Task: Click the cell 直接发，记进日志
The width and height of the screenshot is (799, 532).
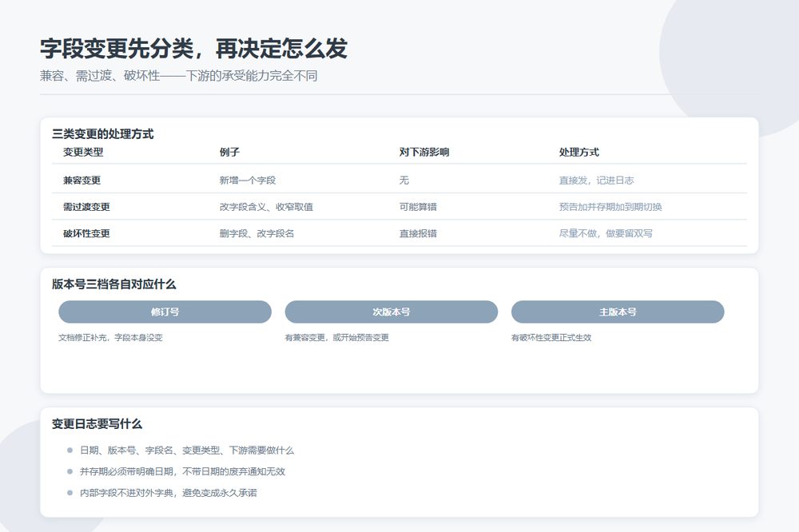Action: (x=596, y=181)
